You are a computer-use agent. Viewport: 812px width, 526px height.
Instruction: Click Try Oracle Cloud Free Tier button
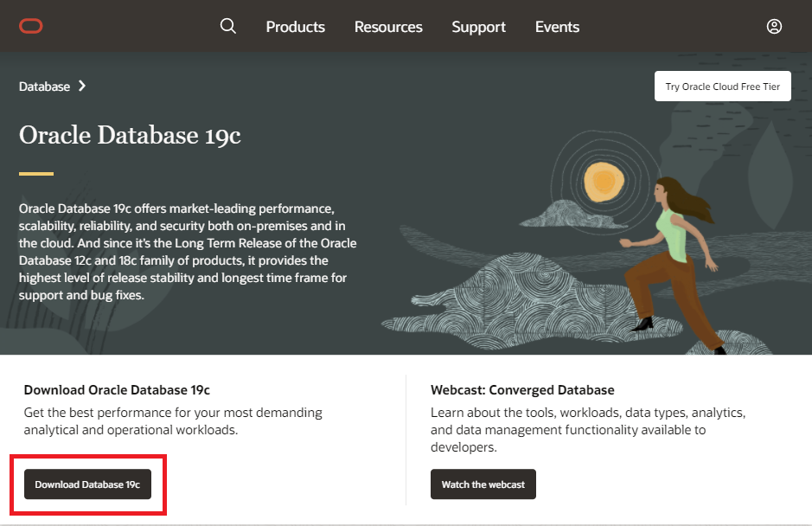pos(722,87)
